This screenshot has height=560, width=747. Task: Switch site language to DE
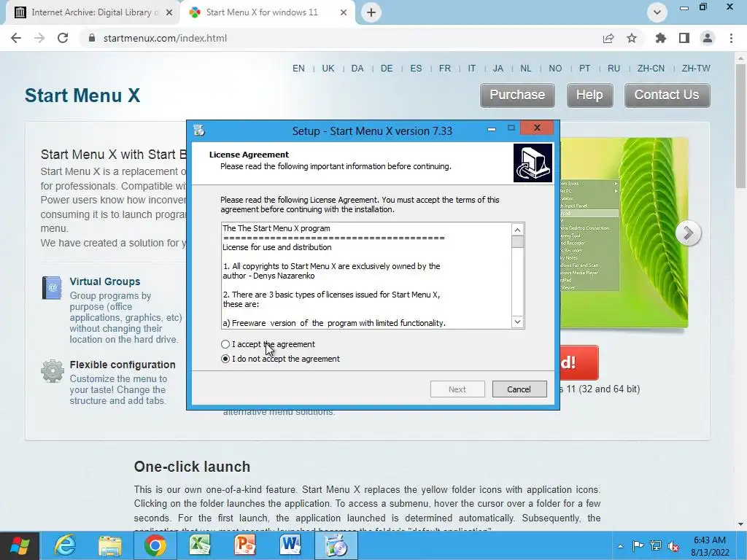pos(387,69)
